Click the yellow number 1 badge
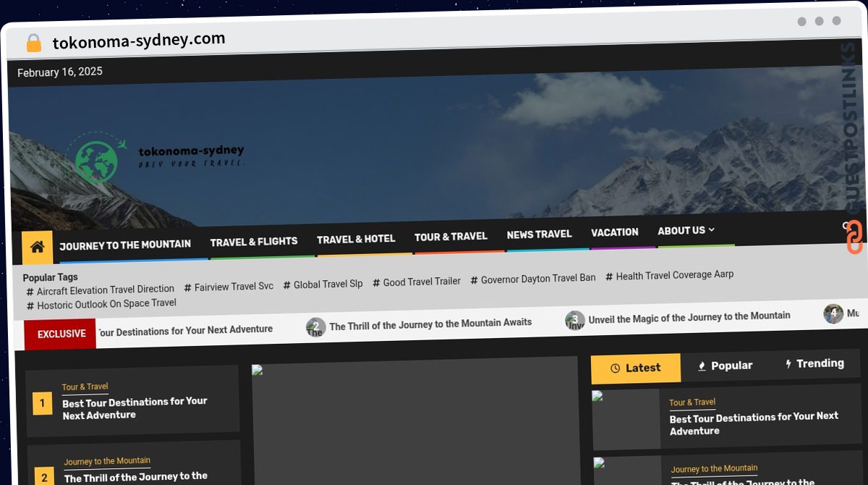 tap(43, 403)
